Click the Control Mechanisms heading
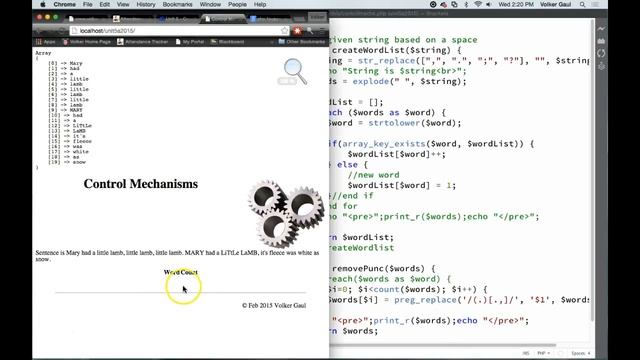640x360 pixels. (141, 184)
